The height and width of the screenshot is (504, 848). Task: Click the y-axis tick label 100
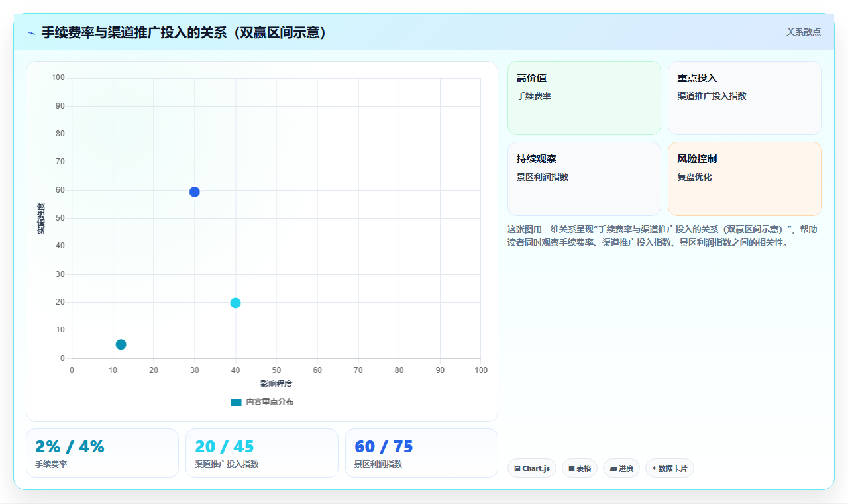click(x=58, y=78)
